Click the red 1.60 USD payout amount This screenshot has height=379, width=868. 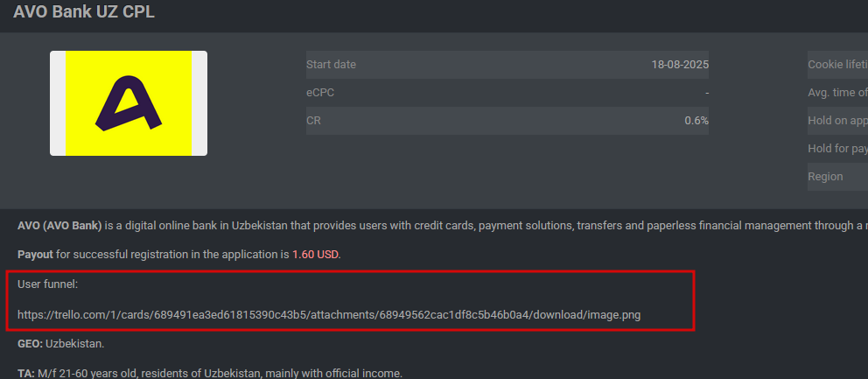[315, 255]
